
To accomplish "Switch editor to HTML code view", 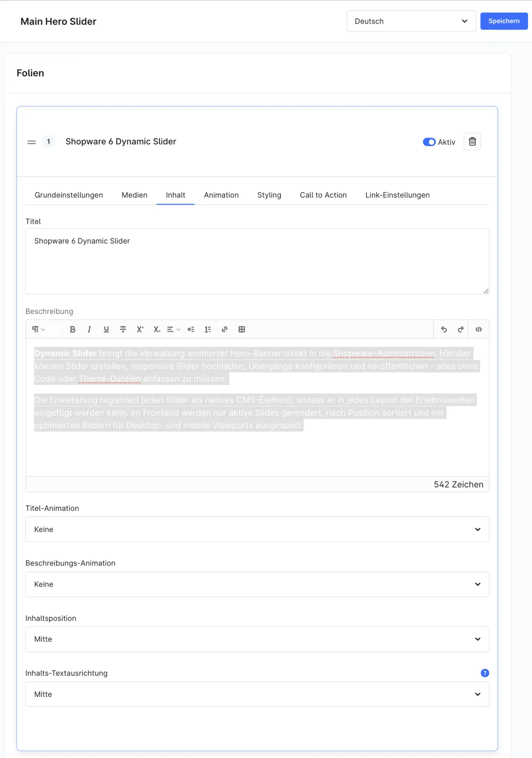I will click(x=479, y=329).
